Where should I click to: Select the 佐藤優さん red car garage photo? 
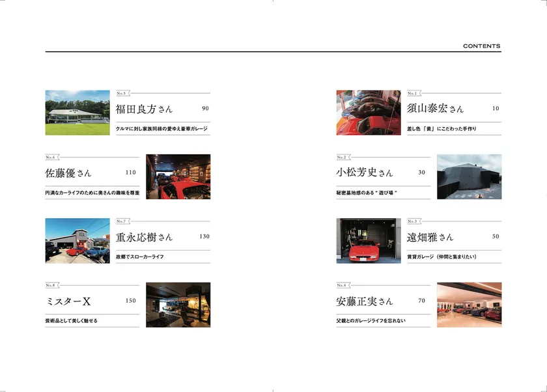coord(178,177)
